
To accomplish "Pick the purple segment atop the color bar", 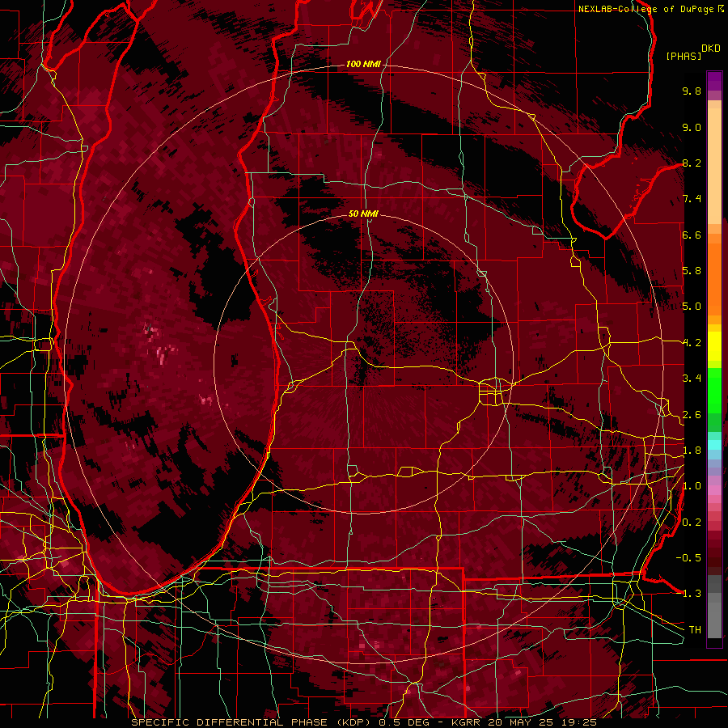I will [714, 81].
